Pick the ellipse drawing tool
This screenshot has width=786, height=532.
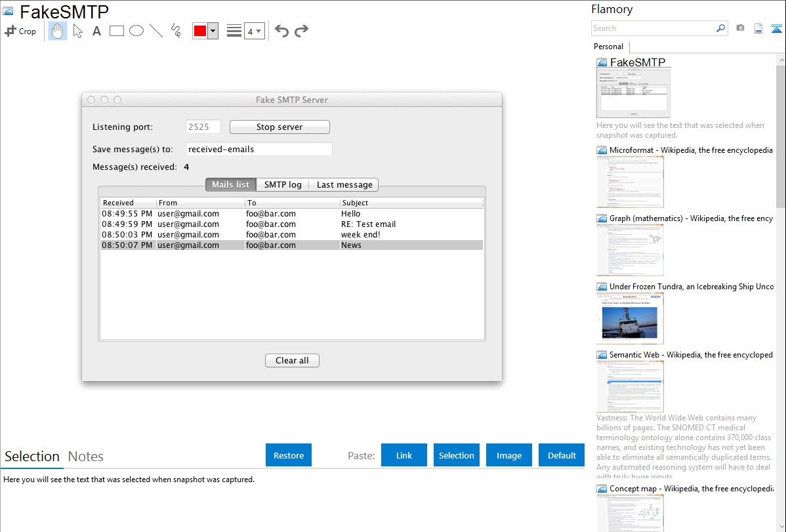(x=136, y=31)
